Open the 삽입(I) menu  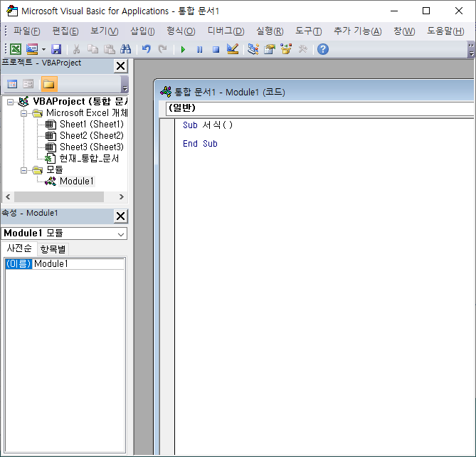click(x=142, y=31)
